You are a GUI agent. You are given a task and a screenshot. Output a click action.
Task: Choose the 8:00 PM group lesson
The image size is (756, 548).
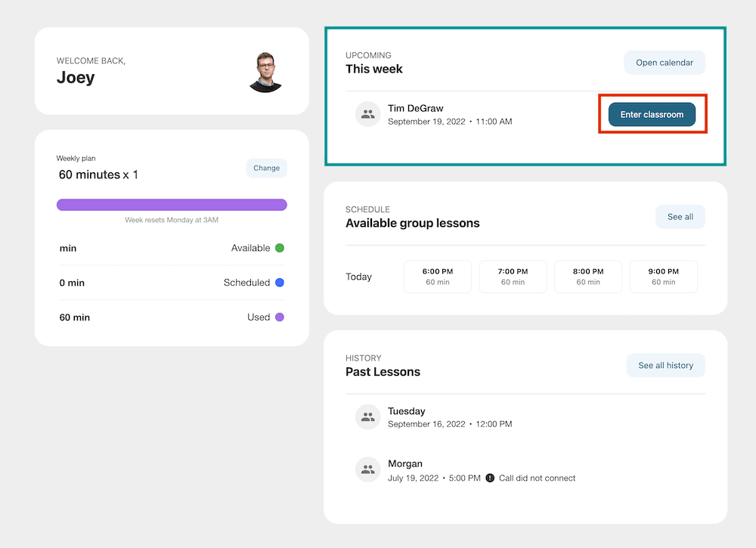pyautogui.click(x=588, y=277)
